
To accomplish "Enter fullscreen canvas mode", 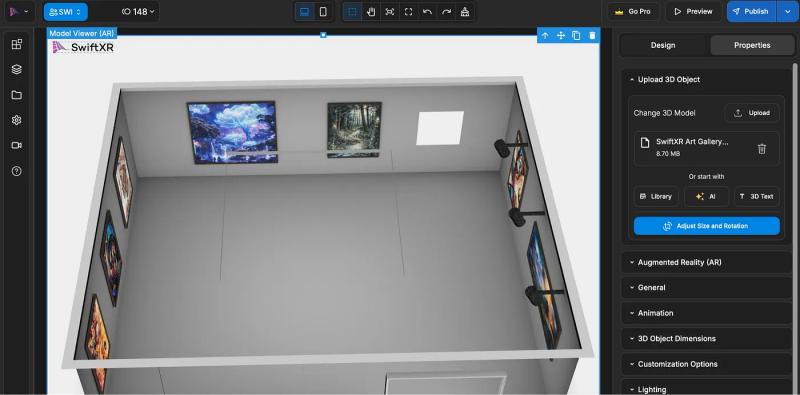I will 409,12.
